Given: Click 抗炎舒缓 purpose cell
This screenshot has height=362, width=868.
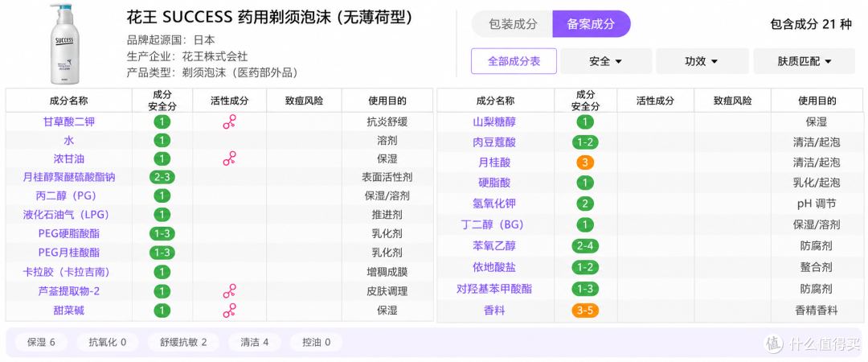Looking at the screenshot, I should point(387,121).
